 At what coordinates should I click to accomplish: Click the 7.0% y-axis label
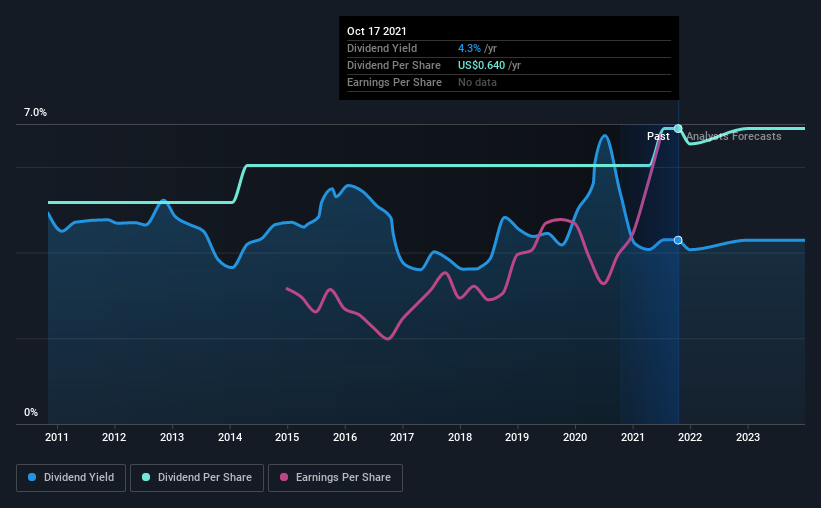click(35, 113)
